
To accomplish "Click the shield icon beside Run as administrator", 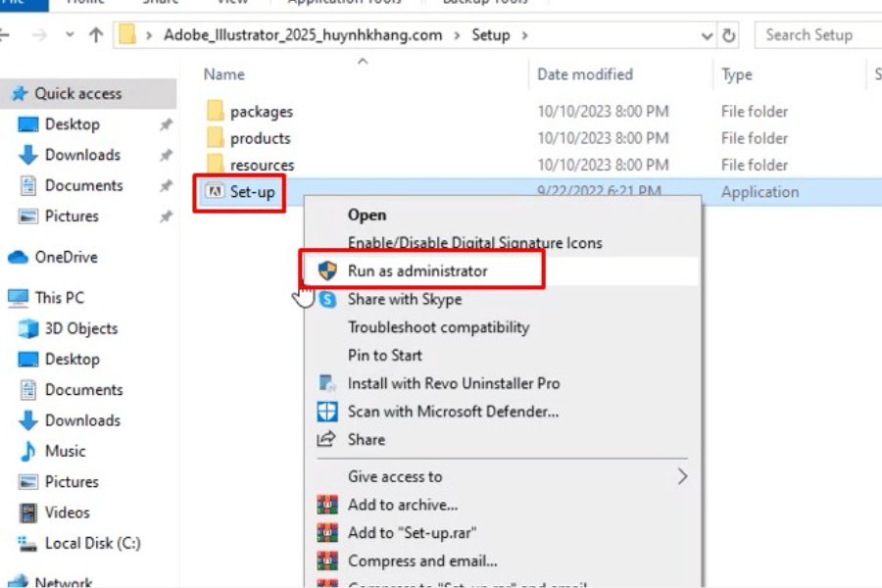I will [x=328, y=271].
